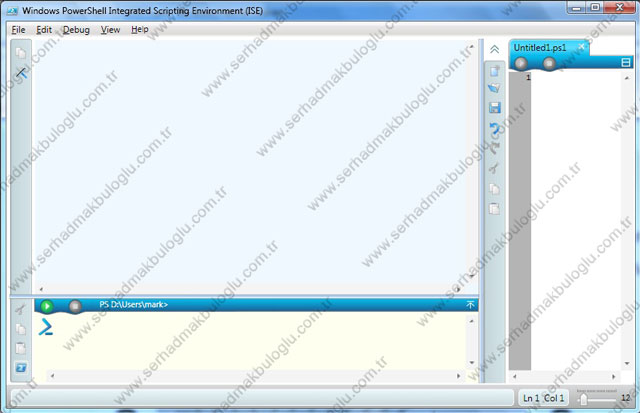Redo gray arrow icon in script toolbar
The width and height of the screenshot is (640, 413).
[494, 147]
